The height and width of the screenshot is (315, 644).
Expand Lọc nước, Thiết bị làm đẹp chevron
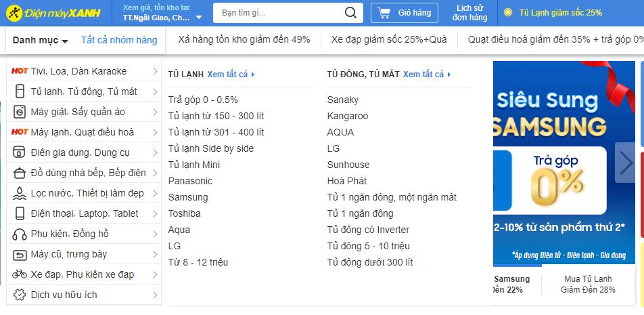(155, 193)
